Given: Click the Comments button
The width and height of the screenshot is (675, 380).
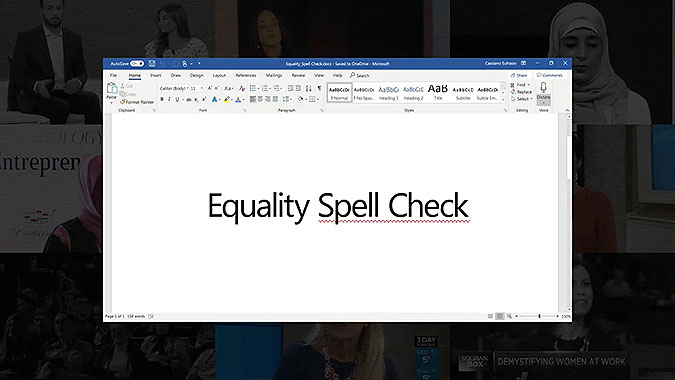Looking at the screenshot, I should pyautogui.click(x=550, y=75).
